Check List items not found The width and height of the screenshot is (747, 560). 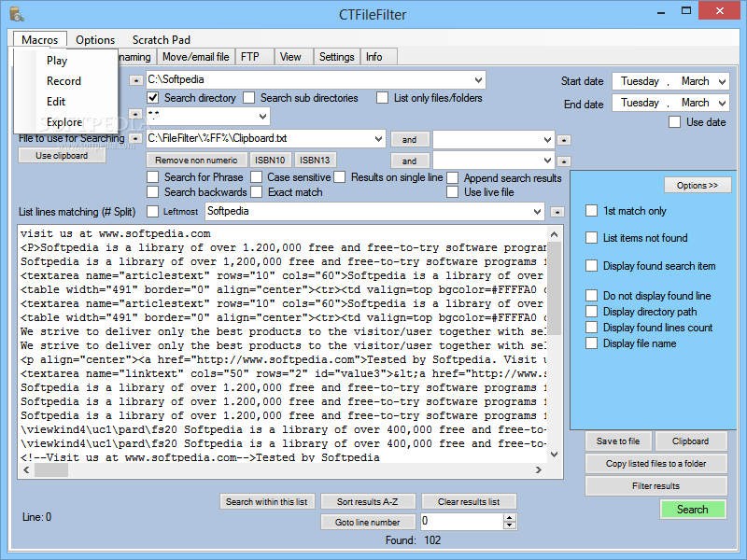tap(591, 238)
